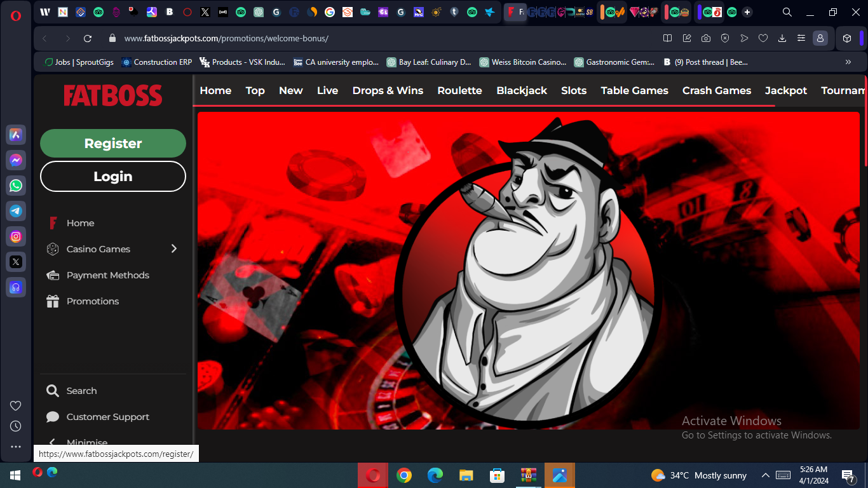The width and height of the screenshot is (868, 488).
Task: Open the Blackjack category
Action: pos(522,90)
